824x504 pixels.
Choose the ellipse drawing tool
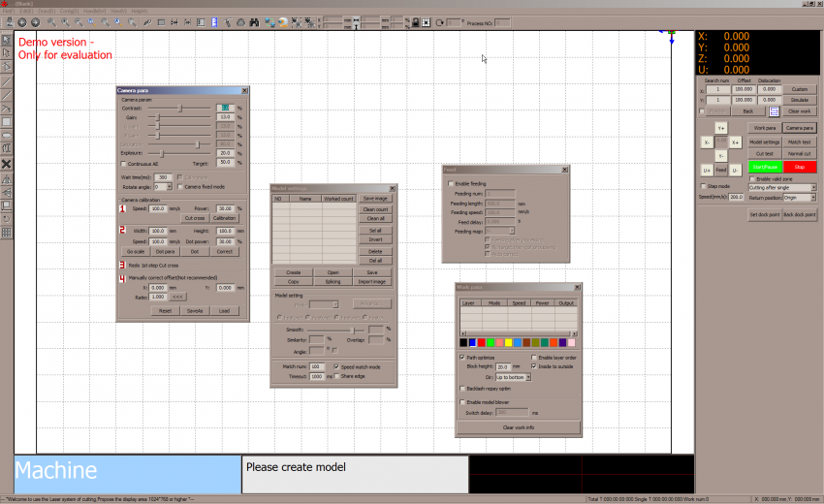[7, 135]
